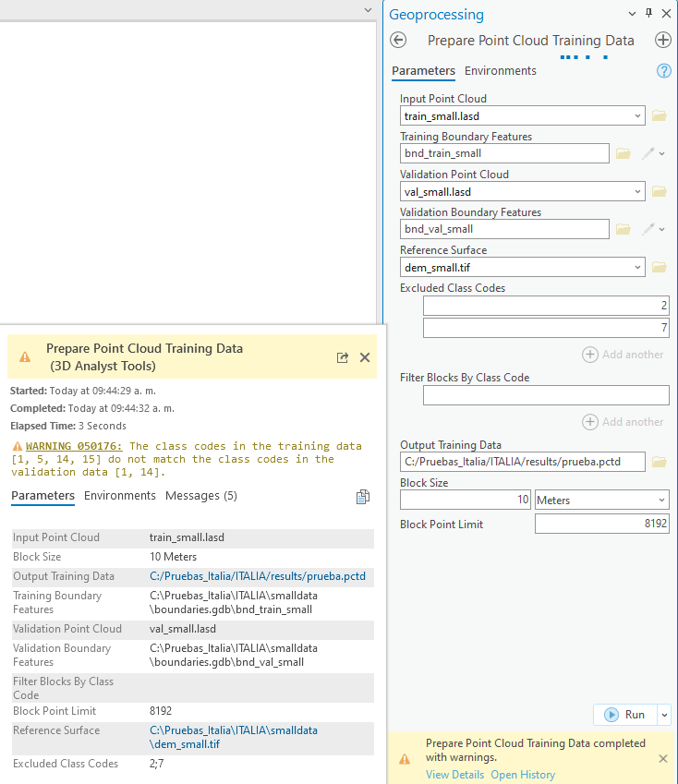Expand Training Boundary sketch options arrow
678x784 pixels.
coord(662,154)
